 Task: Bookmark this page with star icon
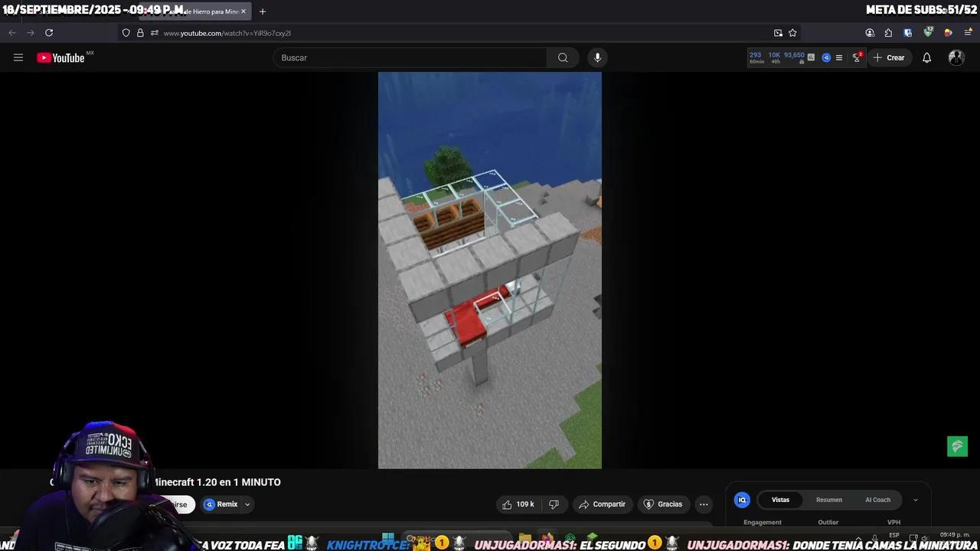pyautogui.click(x=792, y=33)
